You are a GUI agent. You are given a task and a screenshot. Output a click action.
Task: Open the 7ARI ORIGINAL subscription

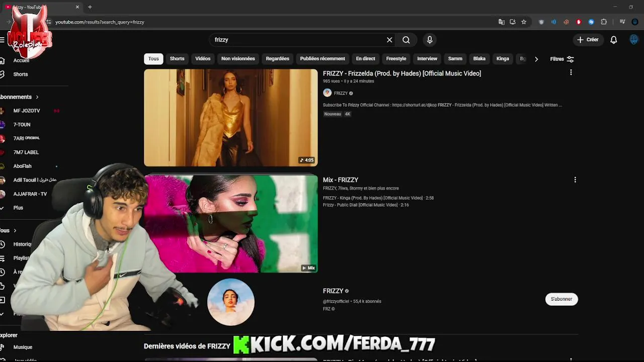tap(26, 138)
